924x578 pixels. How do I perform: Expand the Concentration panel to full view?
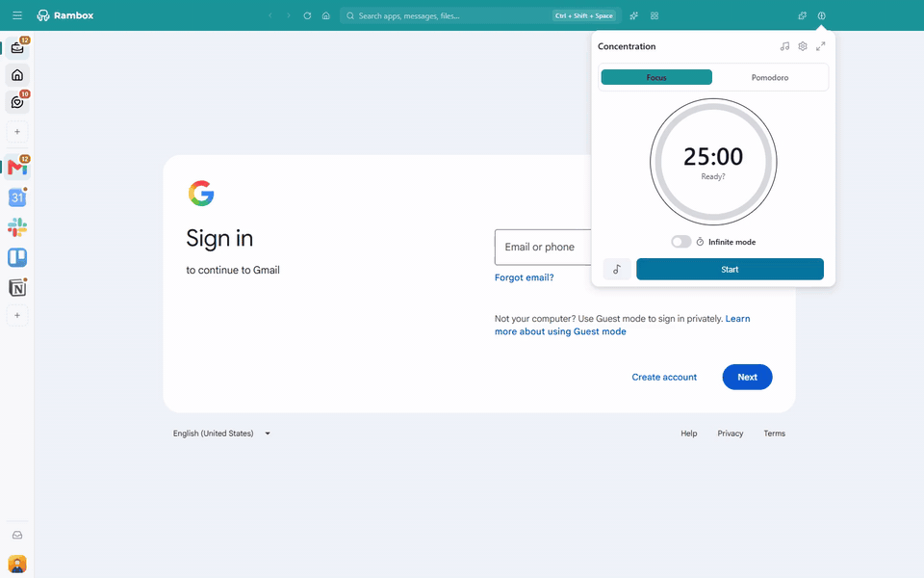(821, 46)
